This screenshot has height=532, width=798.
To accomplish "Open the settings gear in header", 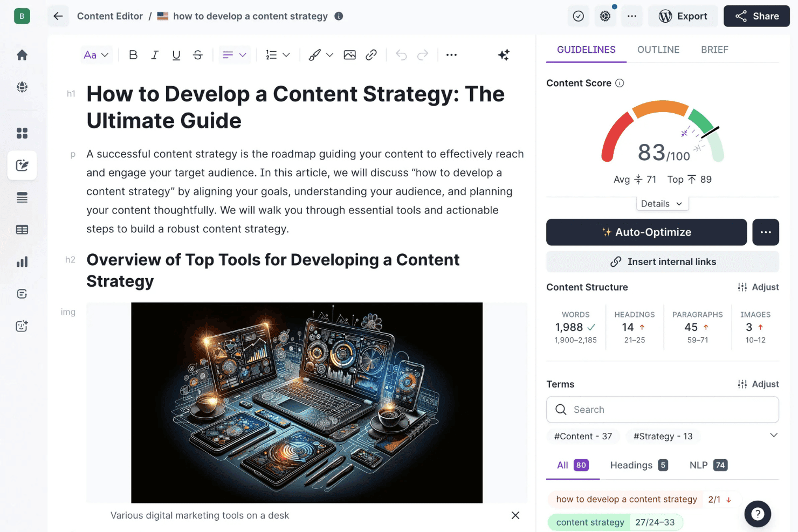I will [x=606, y=16].
